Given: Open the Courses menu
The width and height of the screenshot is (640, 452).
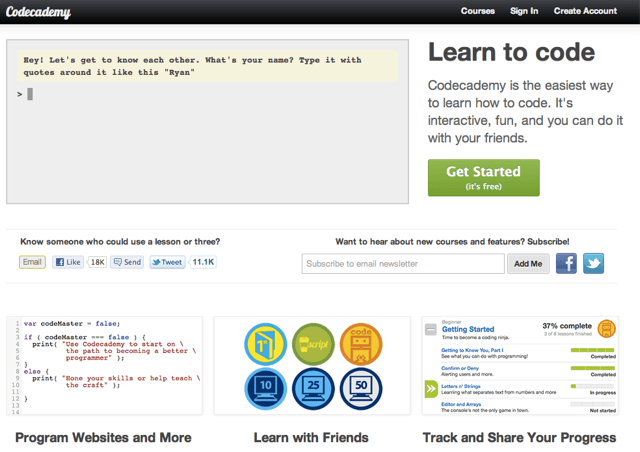Looking at the screenshot, I should [477, 11].
